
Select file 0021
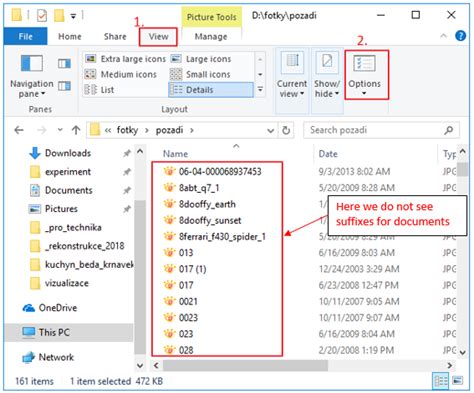coord(188,301)
